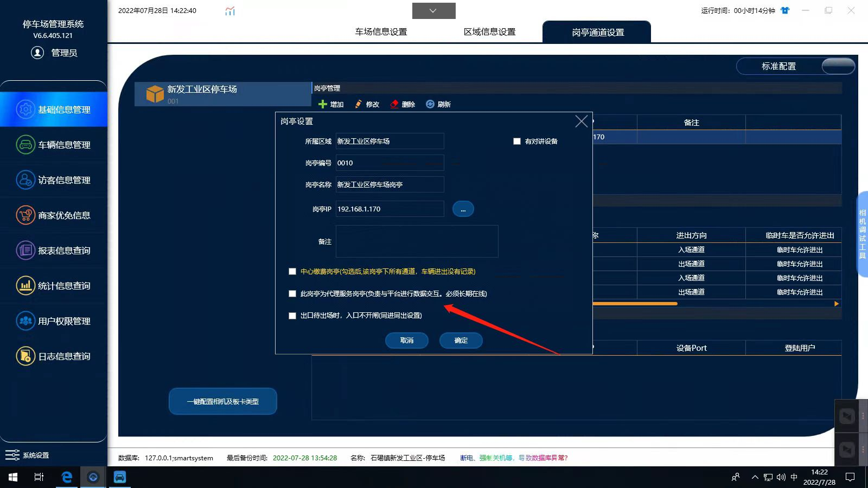868x488 pixels.
Task: Click the blue 刷新 refresh icon
Action: click(x=430, y=104)
